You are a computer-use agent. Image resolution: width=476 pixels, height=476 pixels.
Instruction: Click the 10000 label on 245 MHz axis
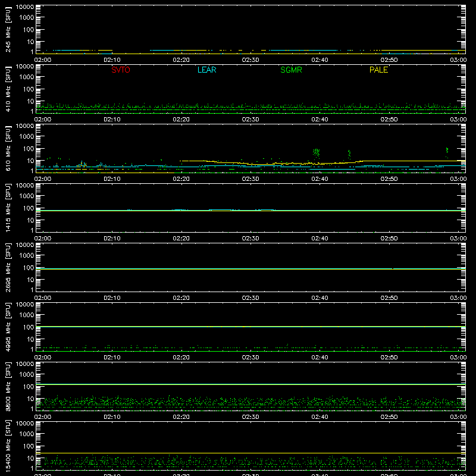(25, 7)
